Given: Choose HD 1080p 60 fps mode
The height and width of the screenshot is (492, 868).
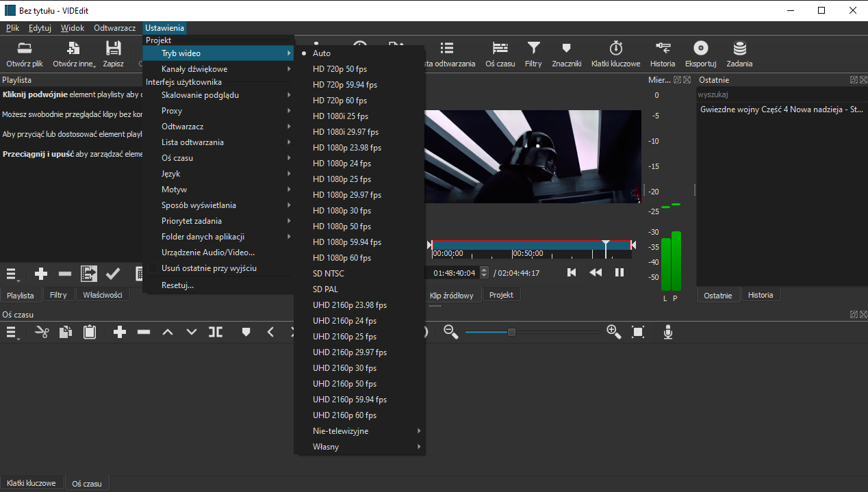Looking at the screenshot, I should (359, 258).
